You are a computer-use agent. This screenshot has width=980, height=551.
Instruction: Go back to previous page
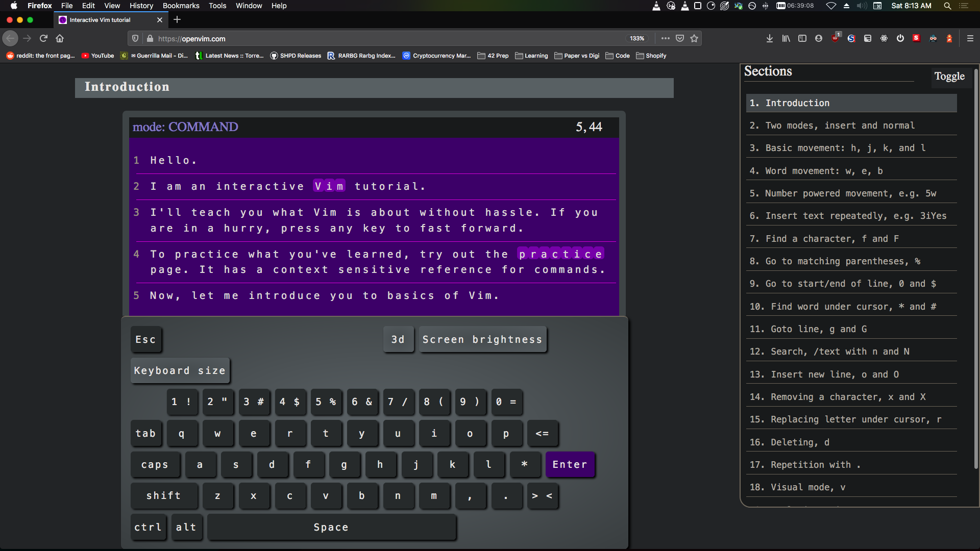10,38
